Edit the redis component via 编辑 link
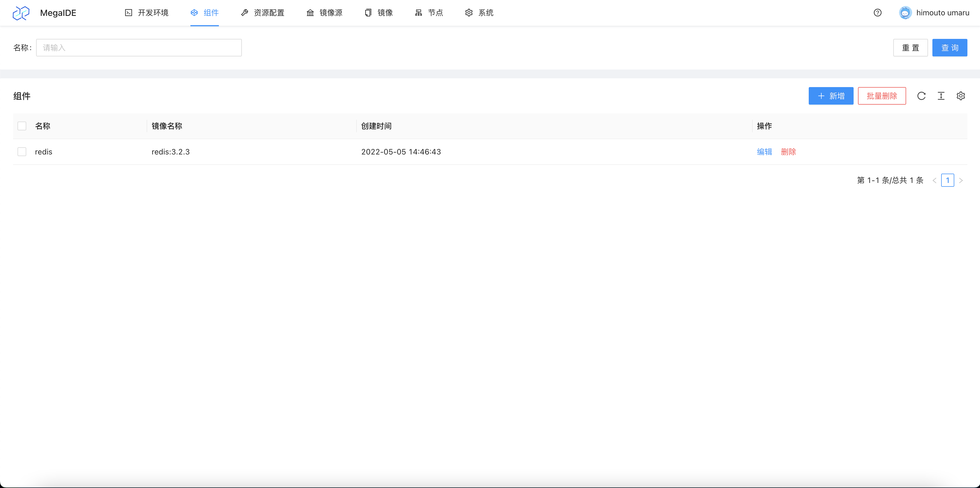This screenshot has height=488, width=980. coord(764,151)
